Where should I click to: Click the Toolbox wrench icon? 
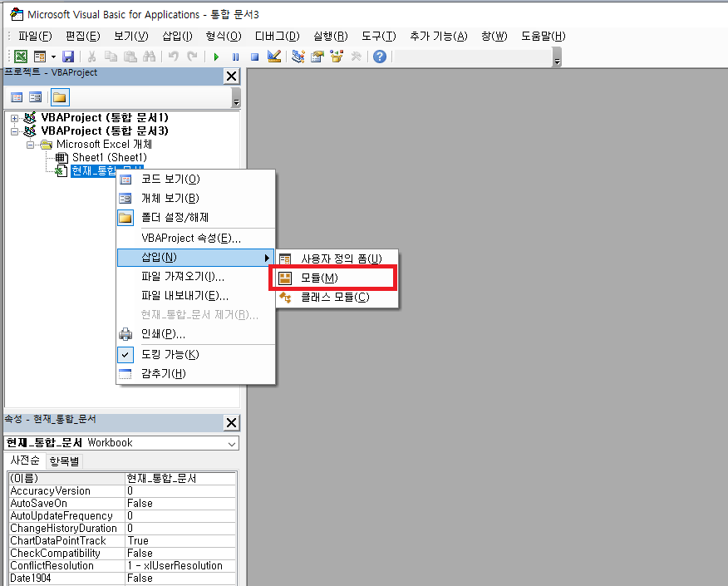(x=357, y=57)
